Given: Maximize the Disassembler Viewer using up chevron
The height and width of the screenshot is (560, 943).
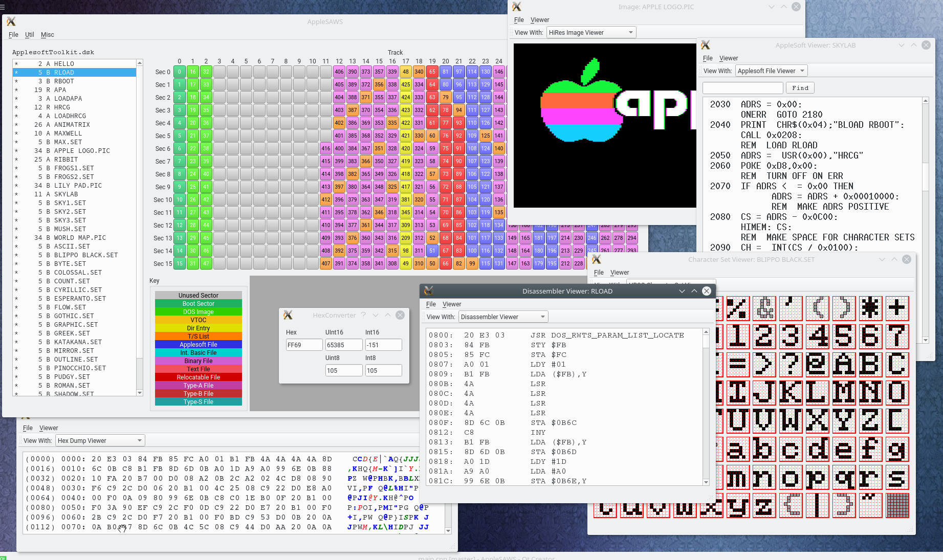Looking at the screenshot, I should [694, 291].
